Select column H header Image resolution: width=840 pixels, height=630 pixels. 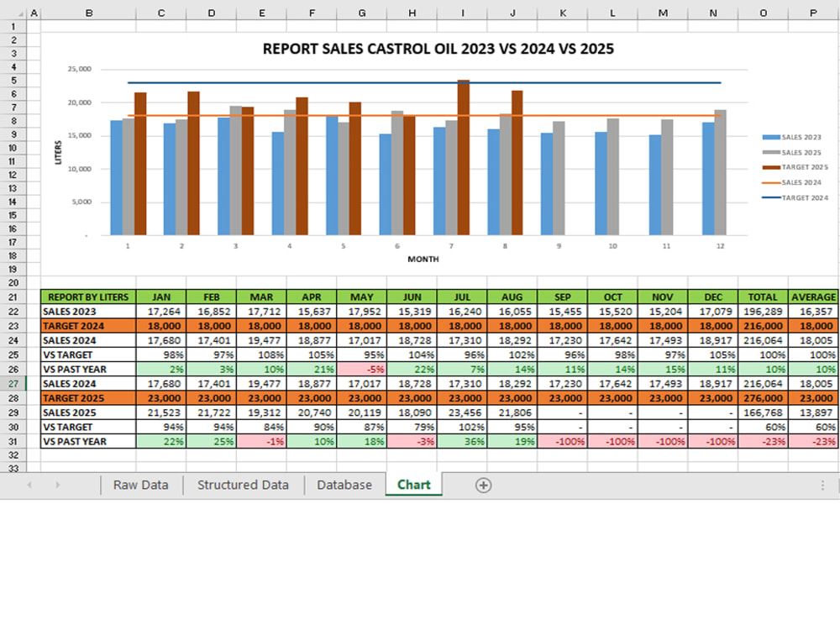tap(412, 13)
